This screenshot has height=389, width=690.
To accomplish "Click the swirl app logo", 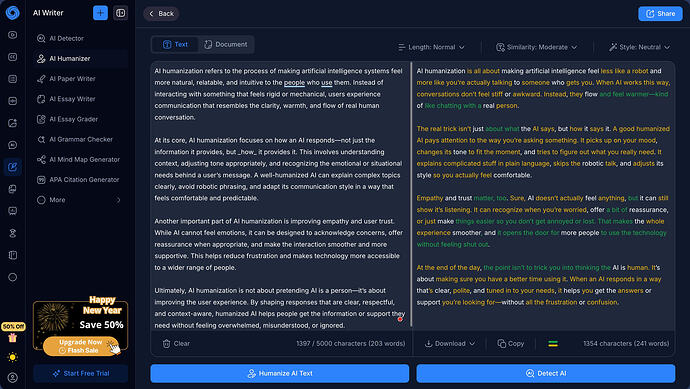I will coord(12,13).
